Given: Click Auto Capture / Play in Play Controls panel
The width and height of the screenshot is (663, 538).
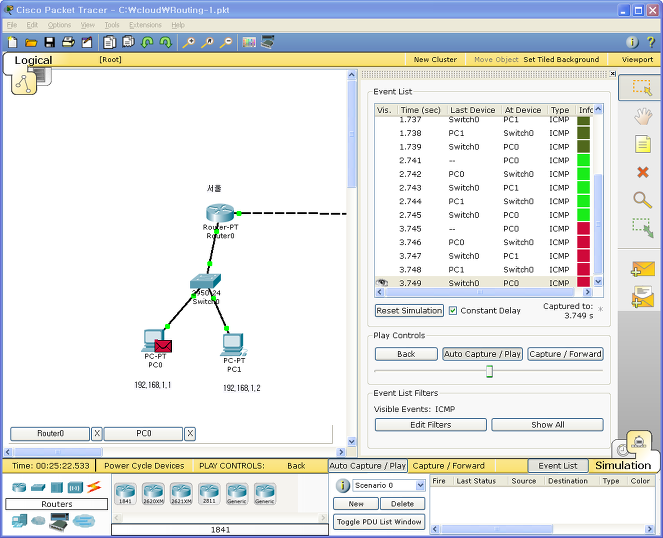Looking at the screenshot, I should (x=482, y=354).
